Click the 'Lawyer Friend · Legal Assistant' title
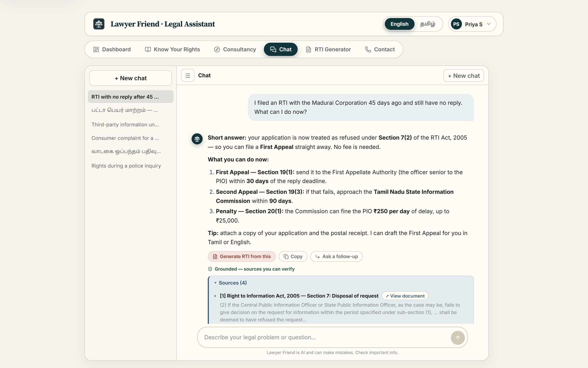This screenshot has height=368, width=588. click(163, 24)
